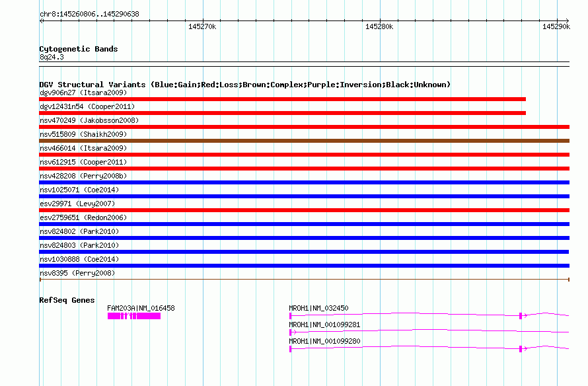Click the cytogenetic band 8q24.3 bar

coord(304,64)
